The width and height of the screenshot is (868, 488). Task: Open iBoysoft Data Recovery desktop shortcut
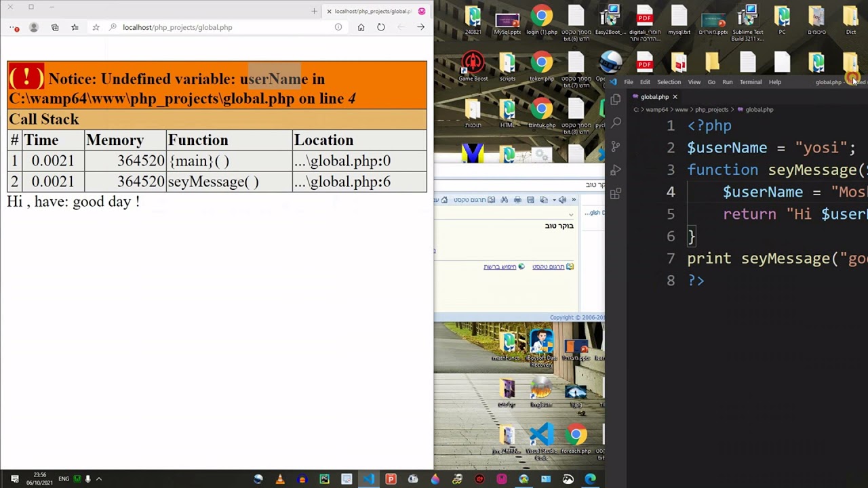pos(541,348)
